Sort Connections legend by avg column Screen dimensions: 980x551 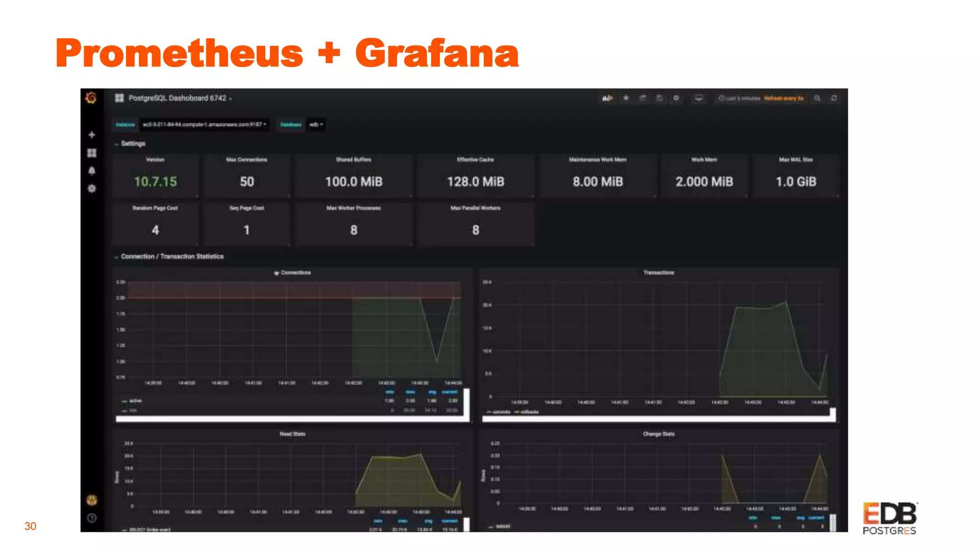tap(432, 392)
